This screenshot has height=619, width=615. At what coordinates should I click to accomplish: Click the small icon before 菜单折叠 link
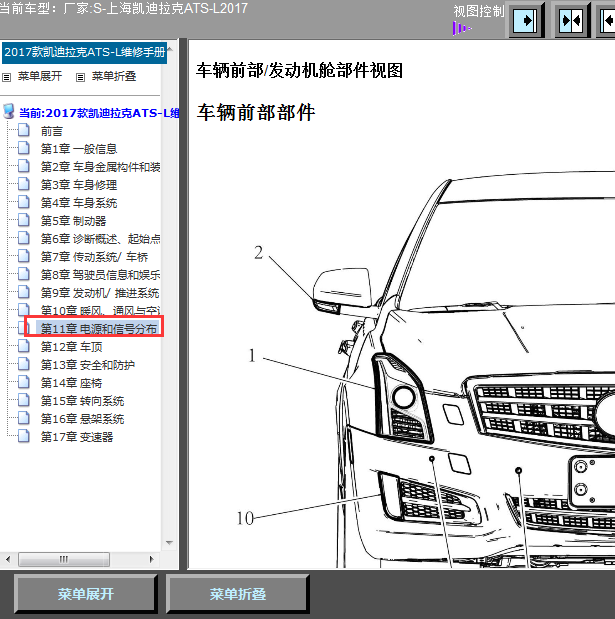coord(80,77)
